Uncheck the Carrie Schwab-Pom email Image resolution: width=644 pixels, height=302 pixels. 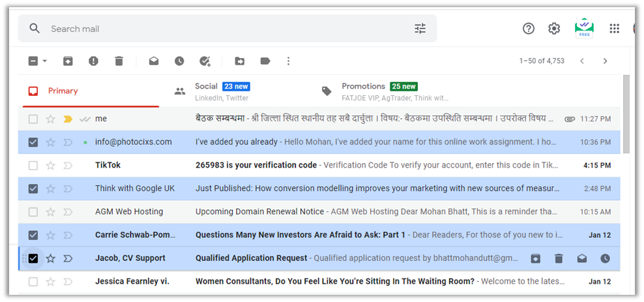pos(33,235)
